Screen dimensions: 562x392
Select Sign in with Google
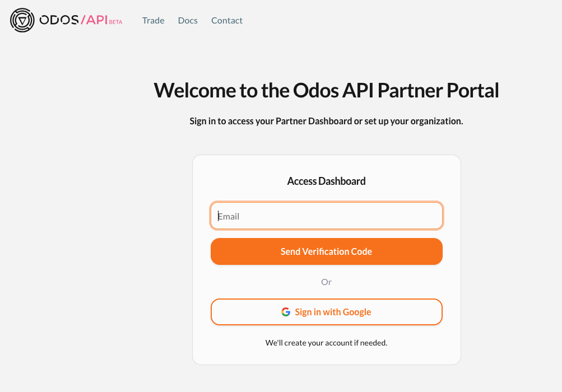coord(326,311)
